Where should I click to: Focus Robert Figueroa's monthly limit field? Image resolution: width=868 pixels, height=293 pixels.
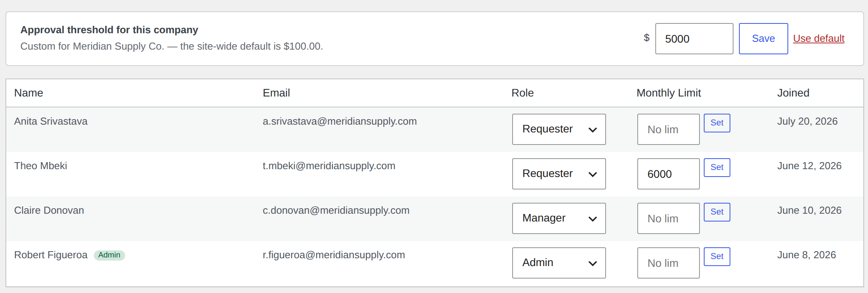coord(668,263)
